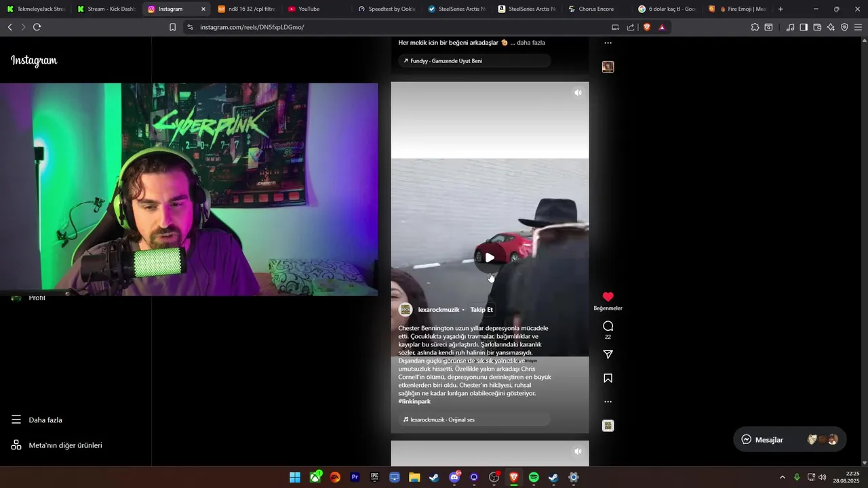Screen dimensions: 868x488
Task: Toggle sound on the bottom reel
Action: coord(578,451)
